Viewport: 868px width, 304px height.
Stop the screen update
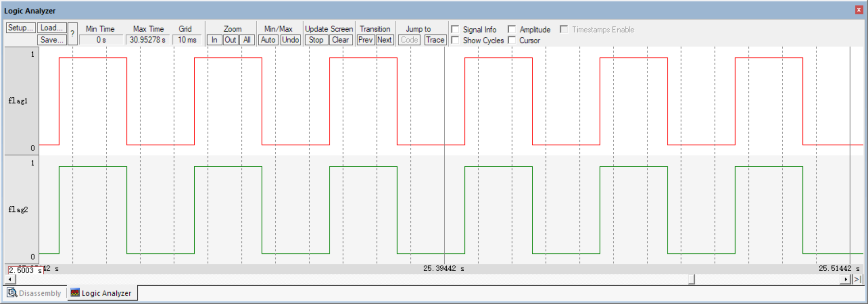[316, 40]
